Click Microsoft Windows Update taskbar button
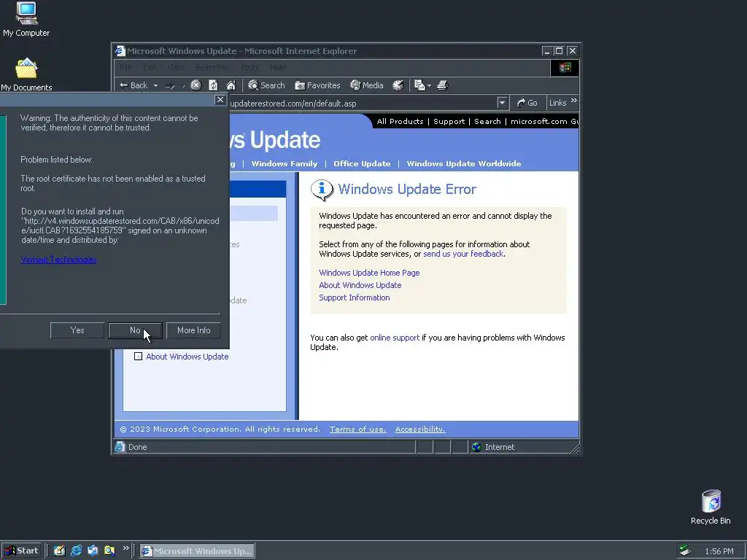 coord(197,551)
